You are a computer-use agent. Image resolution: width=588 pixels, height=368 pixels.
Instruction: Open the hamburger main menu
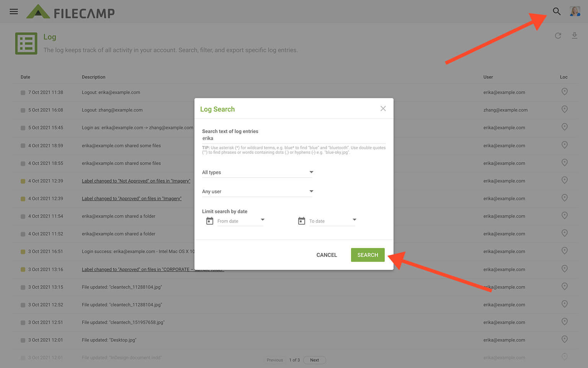pos(14,11)
